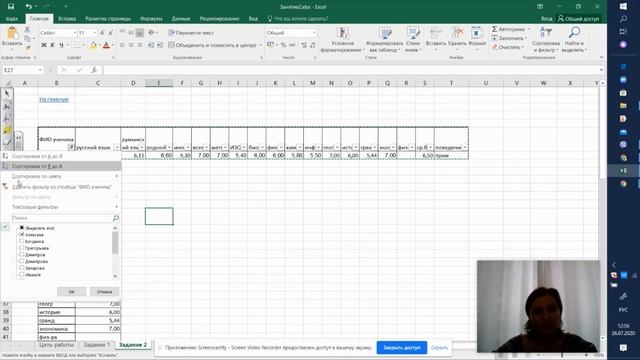Image resolution: width=640 pixels, height=360 pixels.
Task: Click Merge and Center (Объединить и поместить в центре)
Action: click(x=212, y=45)
